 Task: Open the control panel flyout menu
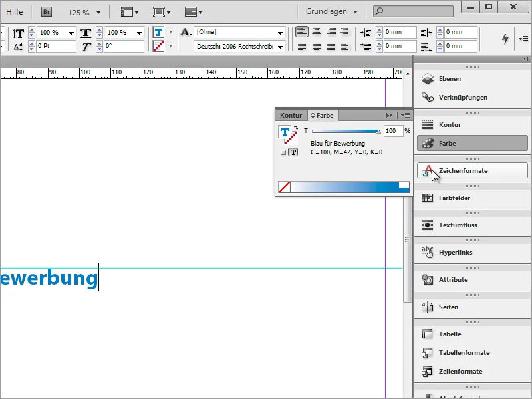click(x=523, y=39)
